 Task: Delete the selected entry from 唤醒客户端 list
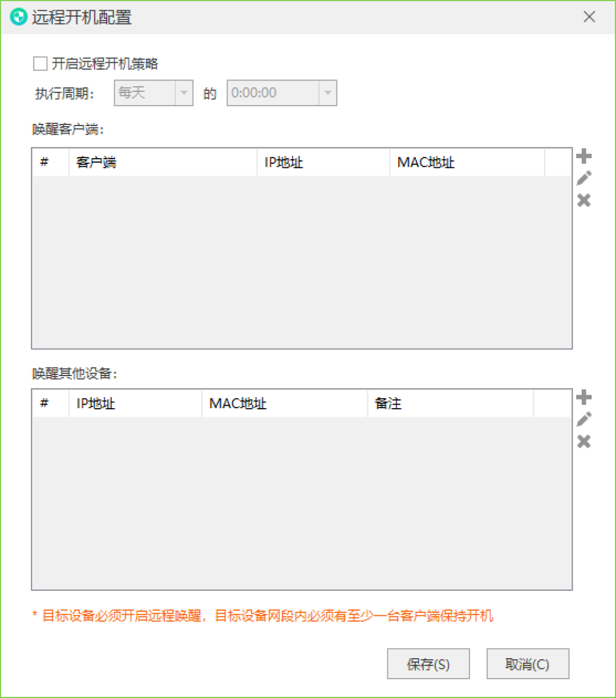click(x=583, y=200)
